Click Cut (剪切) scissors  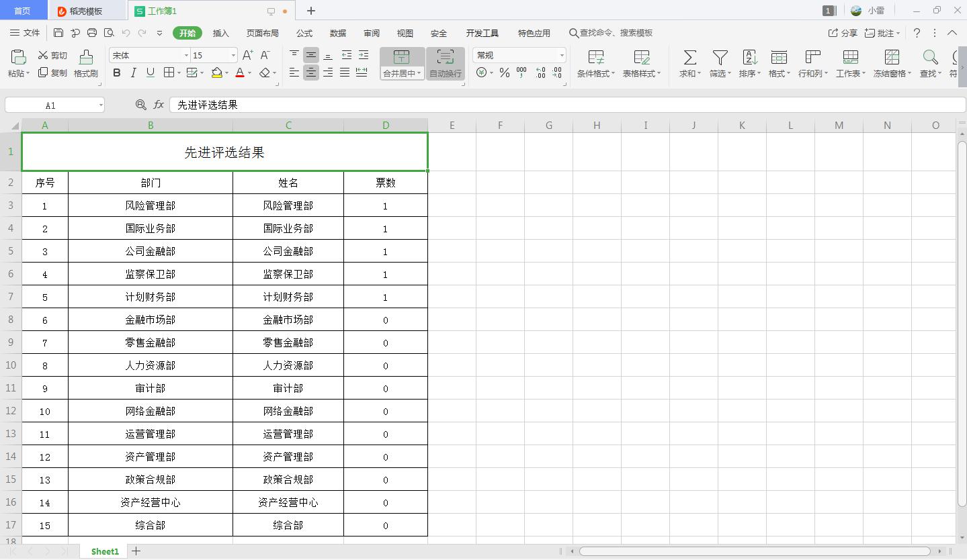point(52,56)
